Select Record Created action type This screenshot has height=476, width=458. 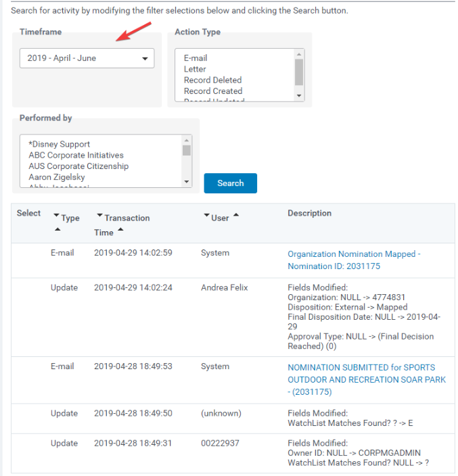pyautogui.click(x=213, y=91)
